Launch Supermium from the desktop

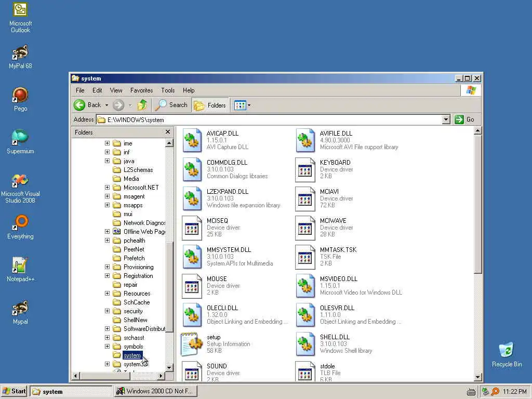point(20,142)
